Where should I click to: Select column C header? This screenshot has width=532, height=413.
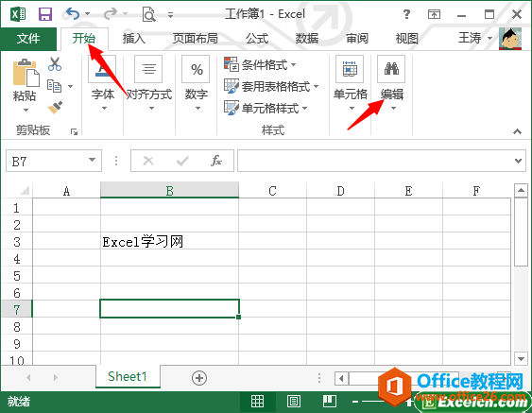click(x=272, y=191)
